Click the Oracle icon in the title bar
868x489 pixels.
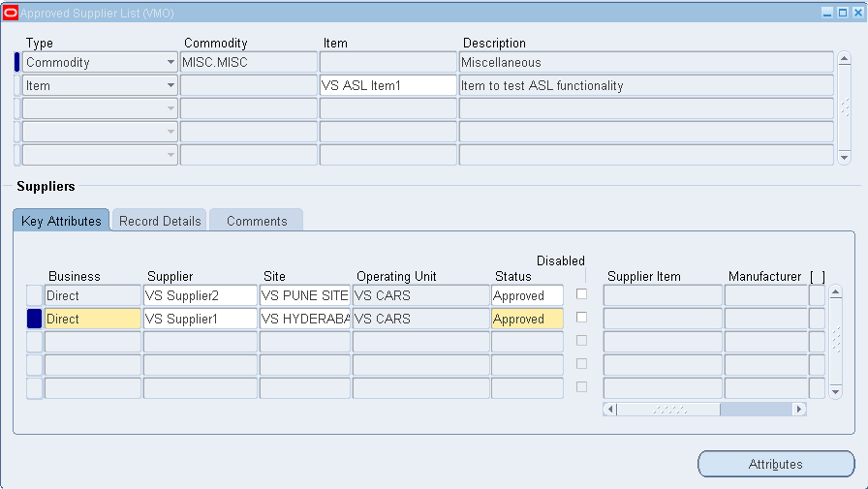click(x=11, y=13)
